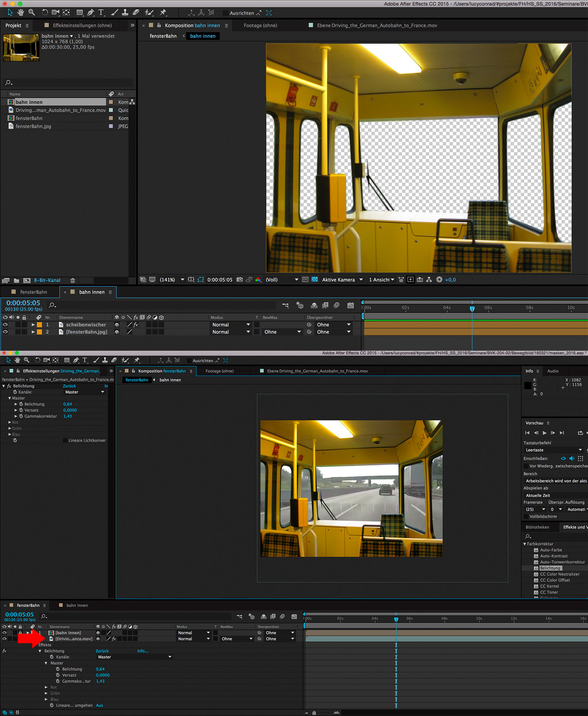Select the Zoom tool in top toolbar
588x716 pixels.
[31, 13]
